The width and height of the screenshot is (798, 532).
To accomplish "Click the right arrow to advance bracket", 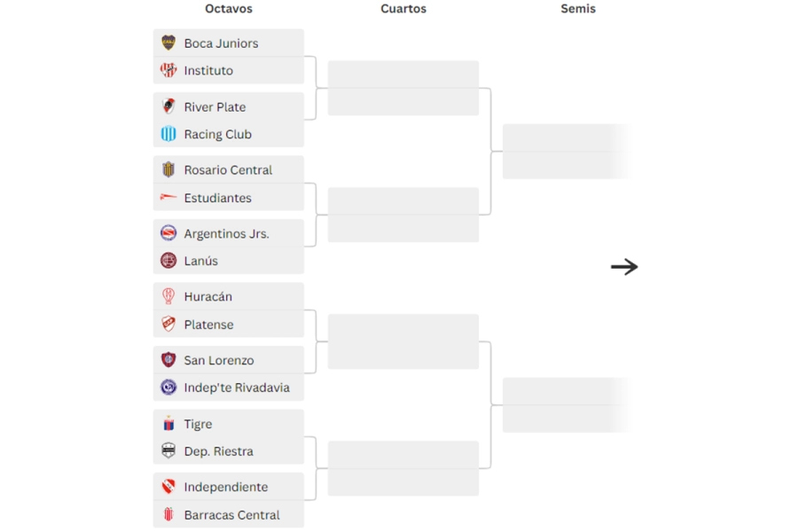I will [624, 267].
